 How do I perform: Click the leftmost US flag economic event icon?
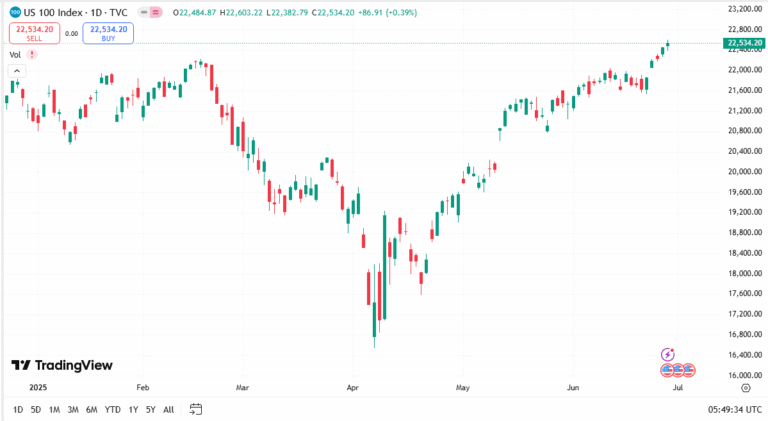(667, 370)
